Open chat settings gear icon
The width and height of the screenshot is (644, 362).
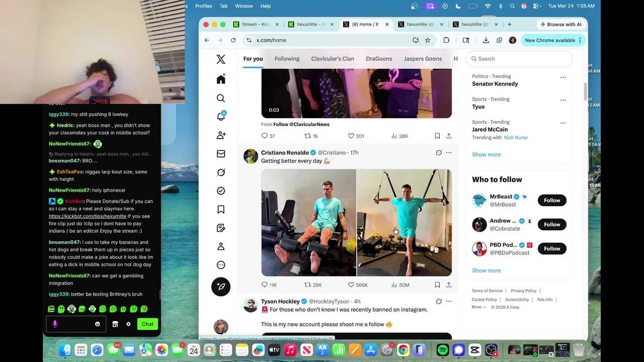click(128, 324)
